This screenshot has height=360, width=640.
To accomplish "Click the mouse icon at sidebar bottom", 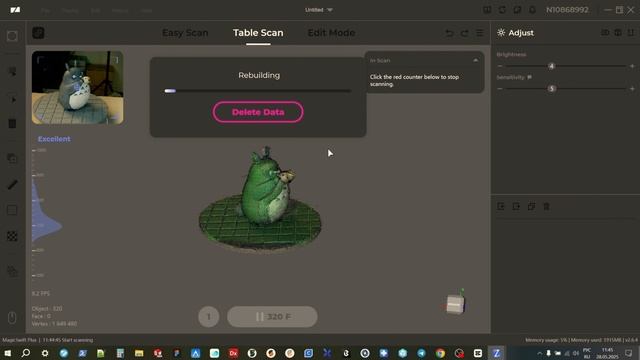I will 12,318.
